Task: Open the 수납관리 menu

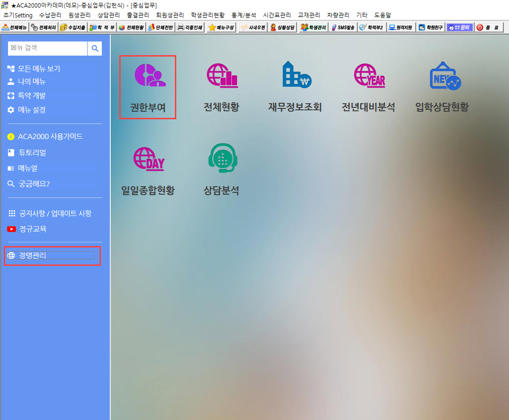Action: point(50,15)
